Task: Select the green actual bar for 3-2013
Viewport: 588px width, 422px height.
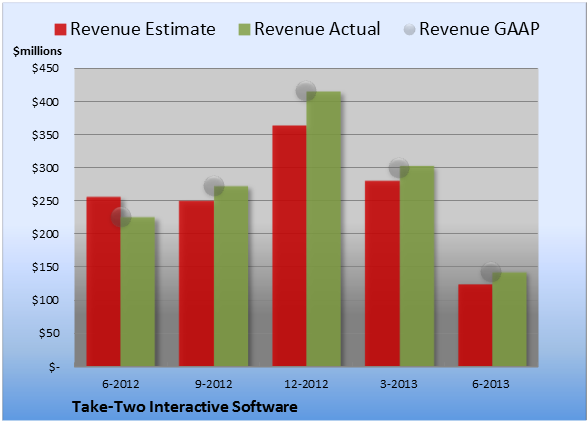Action: click(x=417, y=266)
